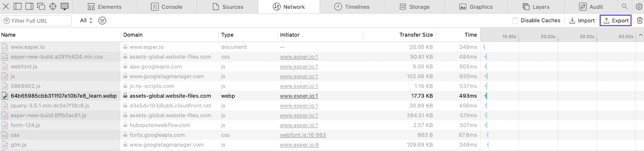644x151 pixels.
Task: Open the Storage tab
Action: [x=414, y=7]
